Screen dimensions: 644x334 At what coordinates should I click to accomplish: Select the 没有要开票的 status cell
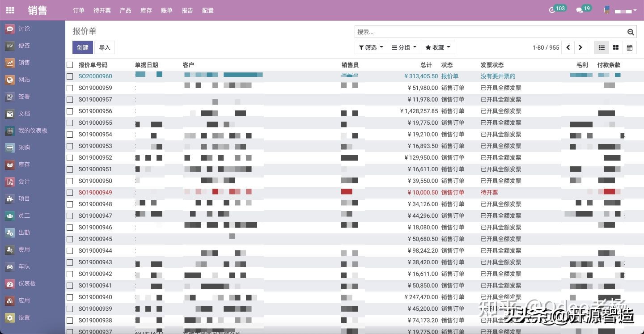click(498, 76)
